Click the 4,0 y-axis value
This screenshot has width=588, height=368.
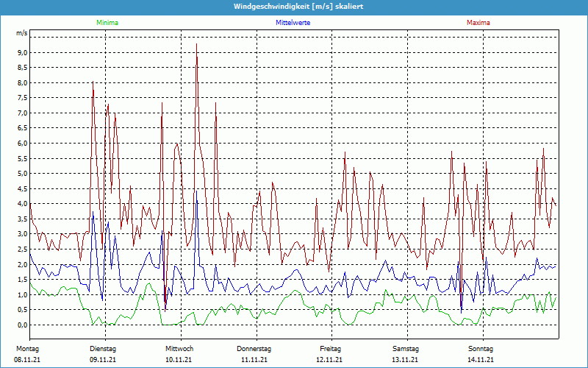[23, 204]
